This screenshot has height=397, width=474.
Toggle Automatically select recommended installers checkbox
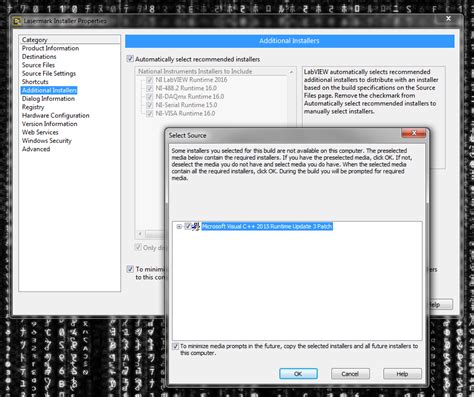point(130,59)
